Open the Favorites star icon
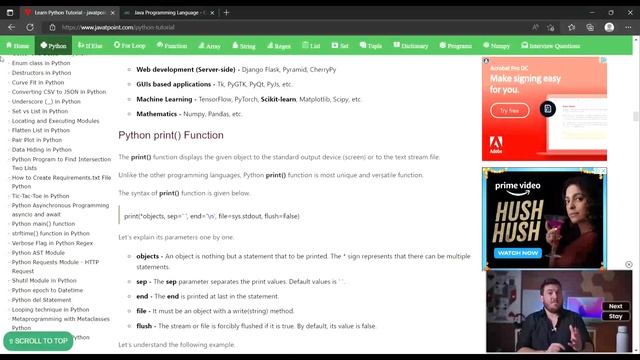This screenshot has width=640, height=360. coord(571,27)
